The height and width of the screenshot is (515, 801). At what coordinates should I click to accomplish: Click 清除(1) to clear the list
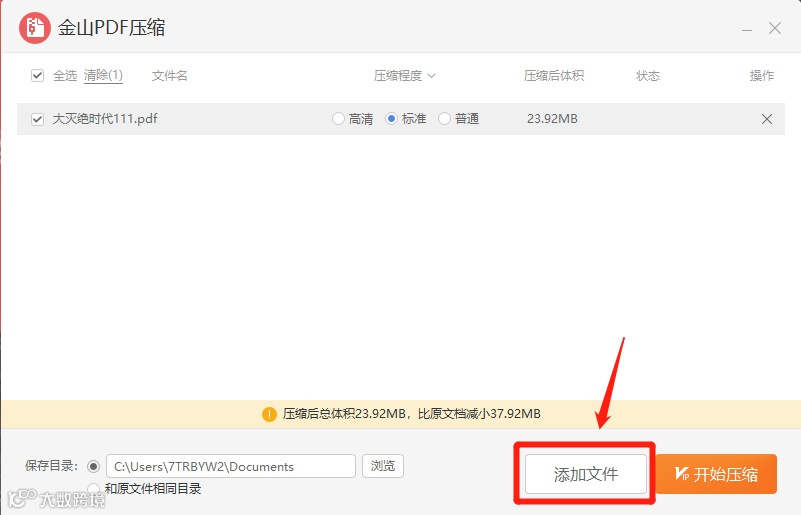click(103, 76)
